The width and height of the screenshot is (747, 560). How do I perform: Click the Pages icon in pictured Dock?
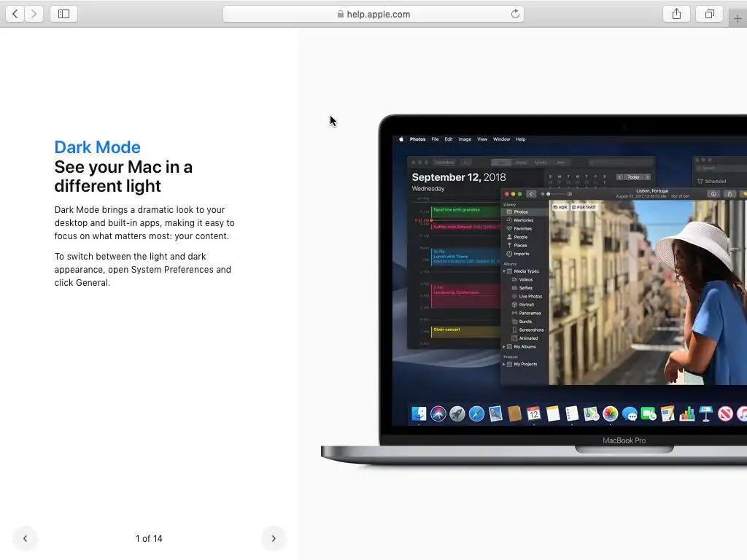coord(667,414)
